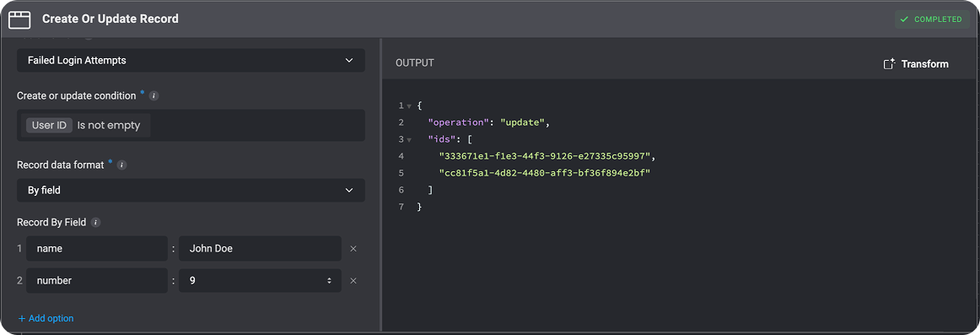Click the number key input field
The width and height of the screenshot is (980, 335).
tap(97, 281)
